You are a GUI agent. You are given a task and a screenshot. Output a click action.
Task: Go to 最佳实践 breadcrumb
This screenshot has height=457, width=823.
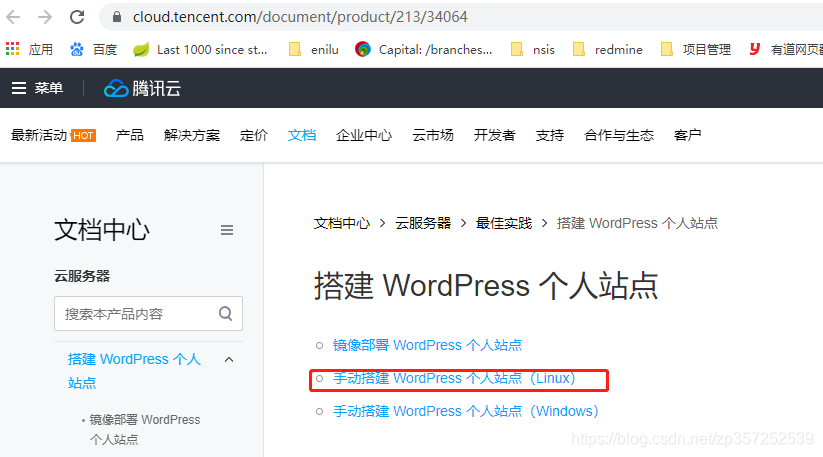504,224
